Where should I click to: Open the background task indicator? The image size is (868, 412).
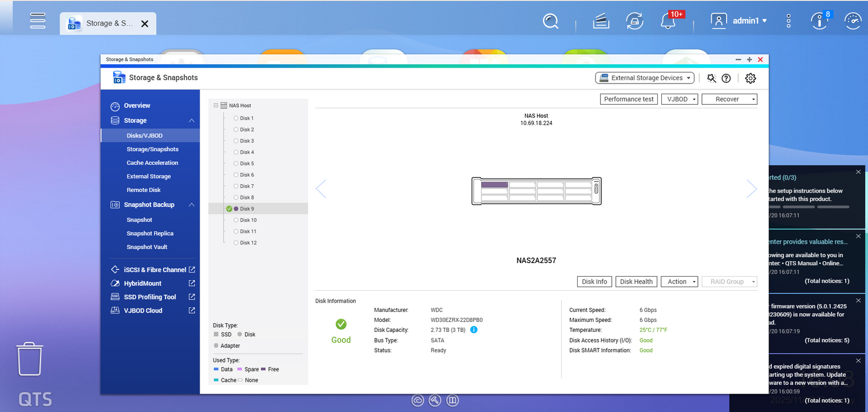[635, 21]
